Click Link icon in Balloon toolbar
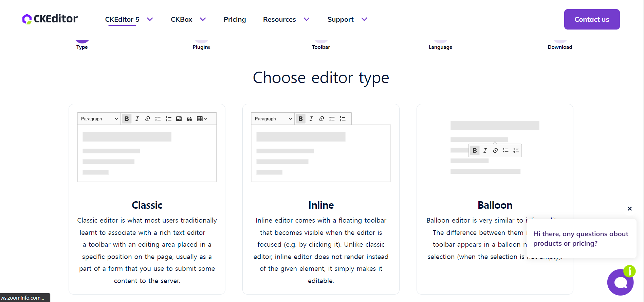The image size is (644, 302). pyautogui.click(x=496, y=151)
